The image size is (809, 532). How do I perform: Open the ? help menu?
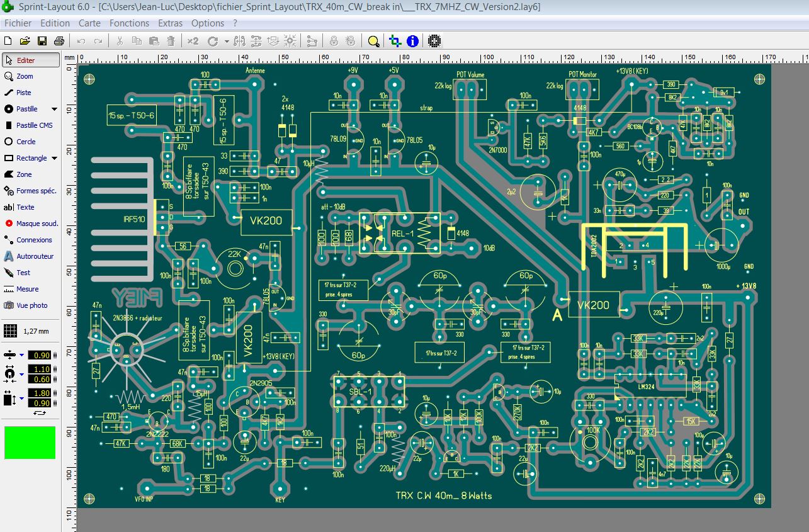(235, 23)
